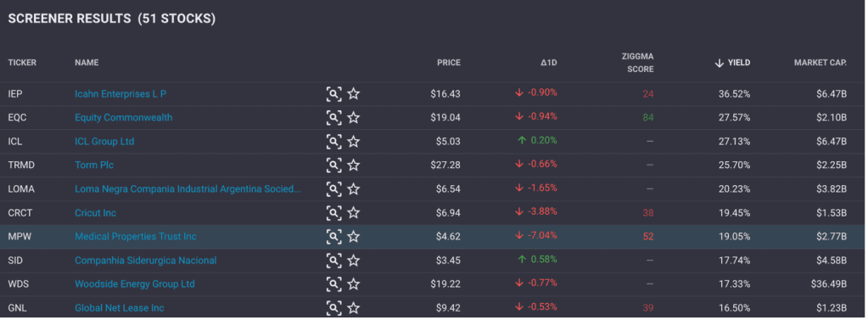Image resolution: width=868 pixels, height=320 pixels.
Task: Open stock preview icon for Global Net Lease
Action: 333,308
